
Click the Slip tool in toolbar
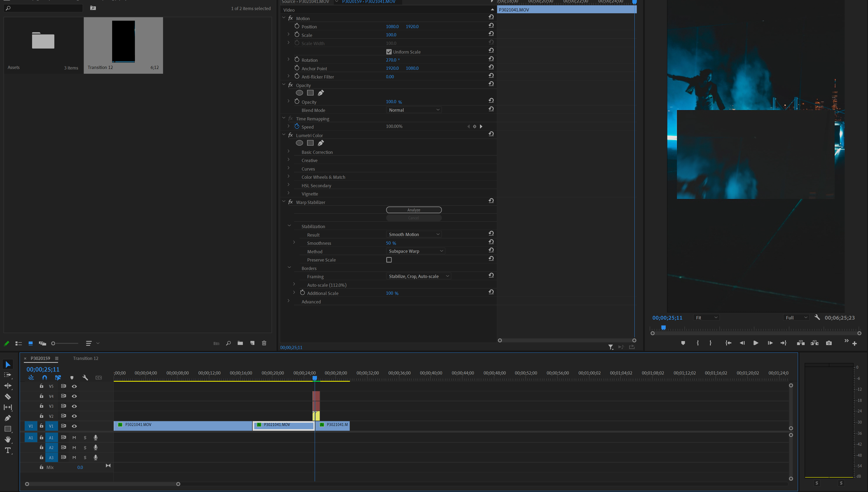(x=8, y=407)
